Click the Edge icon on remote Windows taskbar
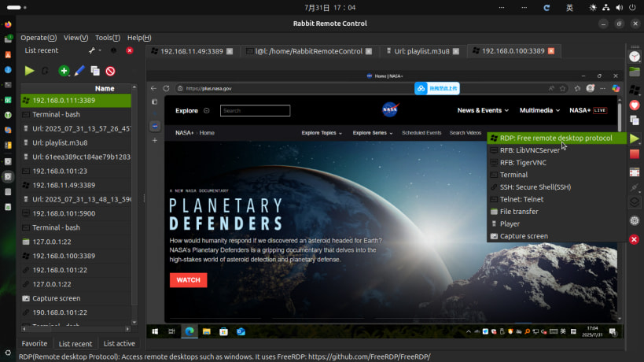 [x=190, y=331]
